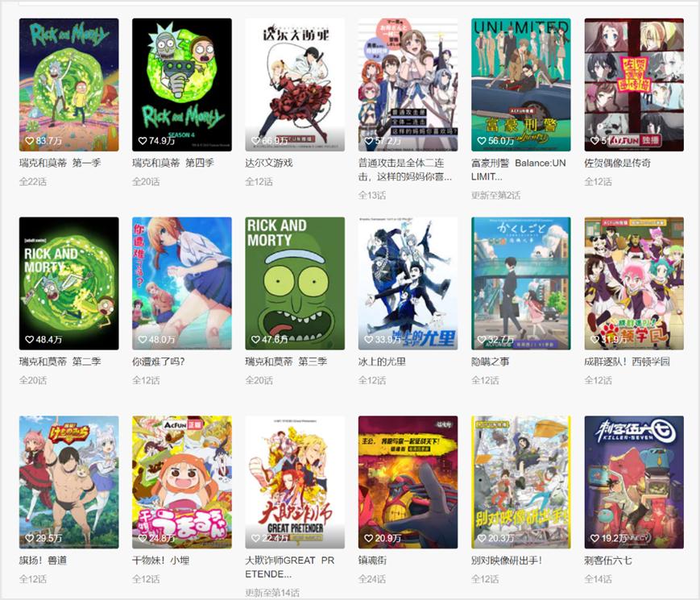The height and width of the screenshot is (600, 700).
Task: Open the 你遭难了吗? poster image
Action: [x=182, y=283]
